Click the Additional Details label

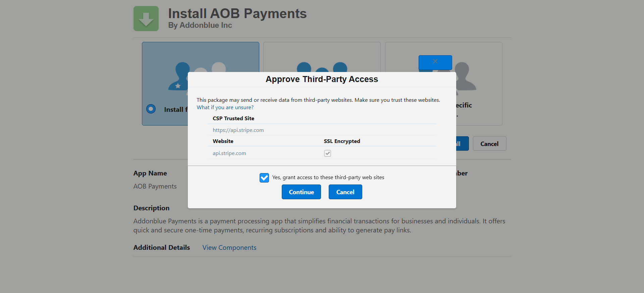pos(162,247)
